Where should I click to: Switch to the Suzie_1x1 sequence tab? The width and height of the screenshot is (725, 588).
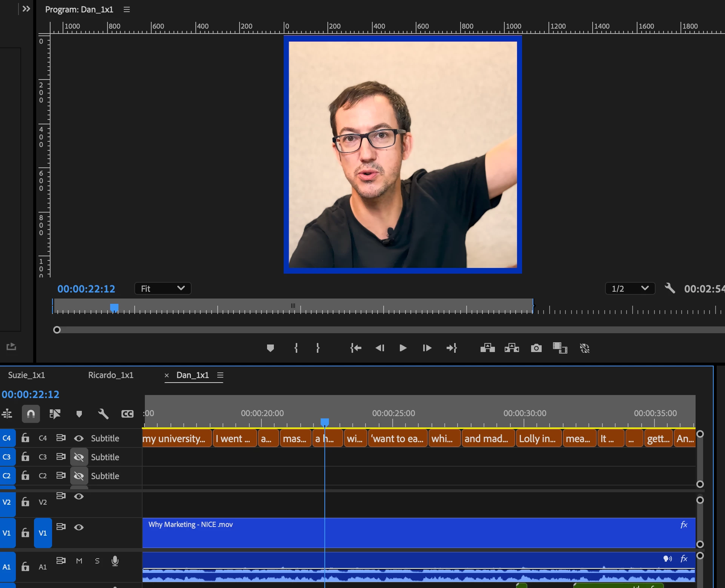(x=26, y=375)
